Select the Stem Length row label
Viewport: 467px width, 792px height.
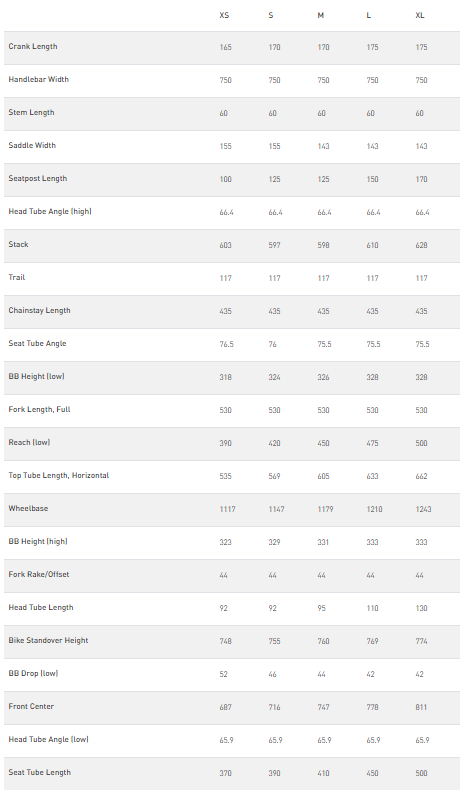31,112
